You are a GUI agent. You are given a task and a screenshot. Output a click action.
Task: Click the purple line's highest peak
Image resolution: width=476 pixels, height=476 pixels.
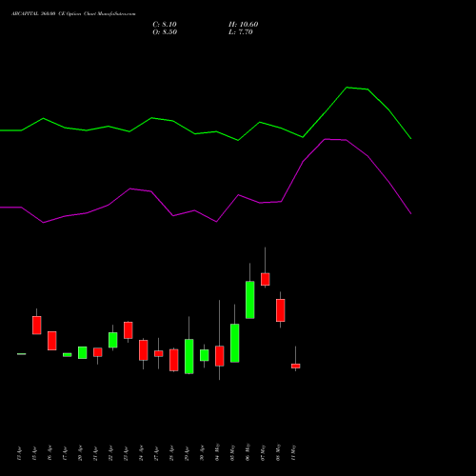325,139
